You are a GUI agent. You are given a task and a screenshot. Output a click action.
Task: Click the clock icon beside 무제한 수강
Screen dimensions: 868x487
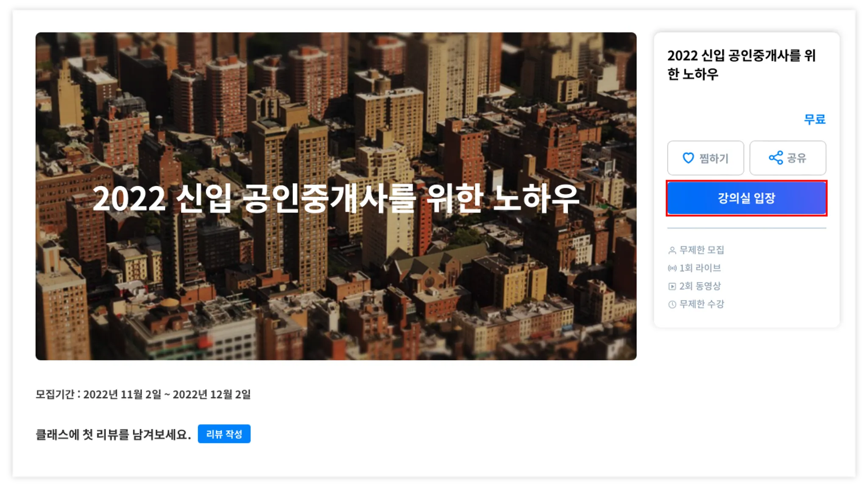(672, 304)
